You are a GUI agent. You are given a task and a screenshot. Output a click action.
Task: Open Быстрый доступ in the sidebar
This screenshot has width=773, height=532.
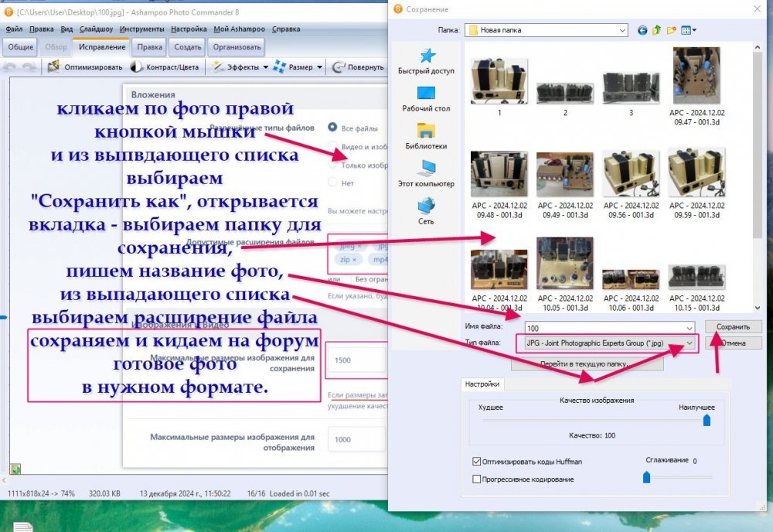pyautogui.click(x=426, y=61)
